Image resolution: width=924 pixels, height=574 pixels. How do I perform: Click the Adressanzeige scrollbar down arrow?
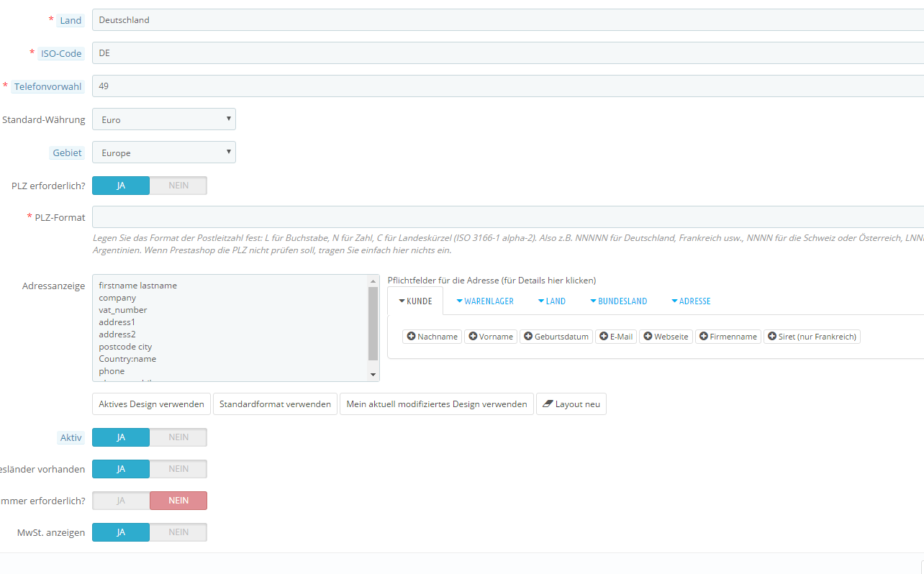(373, 375)
